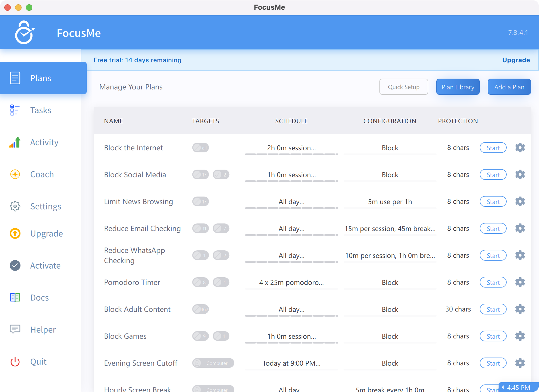Click the weekday schedule bar for Block the Internet
This screenshot has height=392, width=539.
click(x=291, y=154)
